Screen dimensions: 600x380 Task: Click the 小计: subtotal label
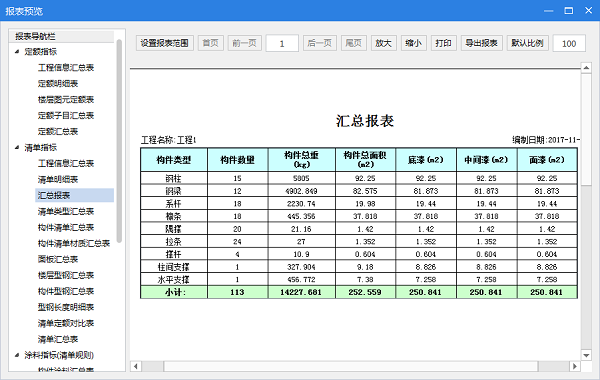pos(175,292)
